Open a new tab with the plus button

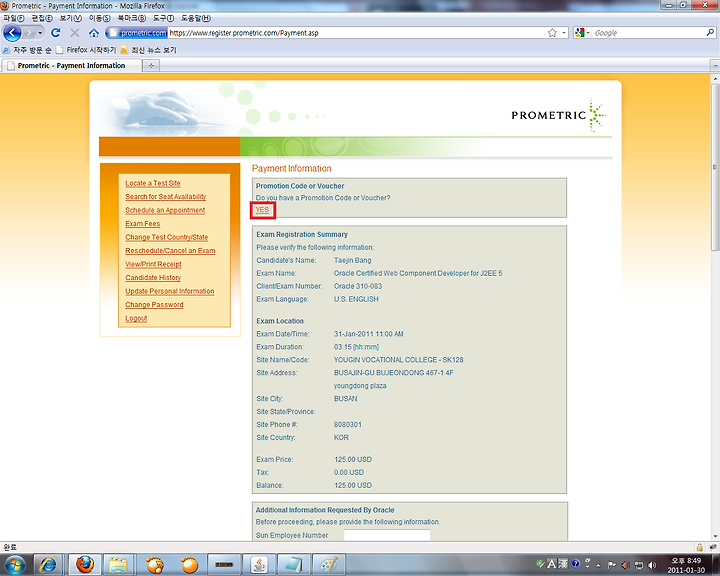click(x=151, y=66)
